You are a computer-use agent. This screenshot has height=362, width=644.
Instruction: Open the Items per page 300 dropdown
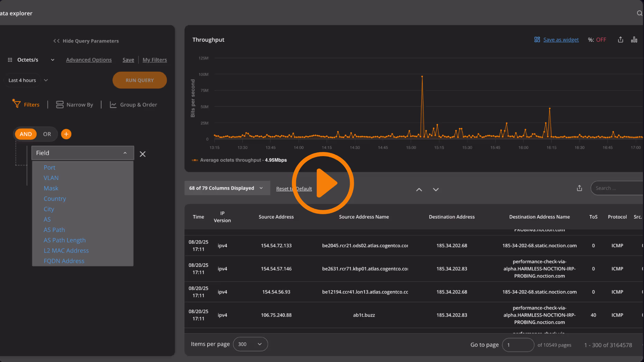point(250,344)
